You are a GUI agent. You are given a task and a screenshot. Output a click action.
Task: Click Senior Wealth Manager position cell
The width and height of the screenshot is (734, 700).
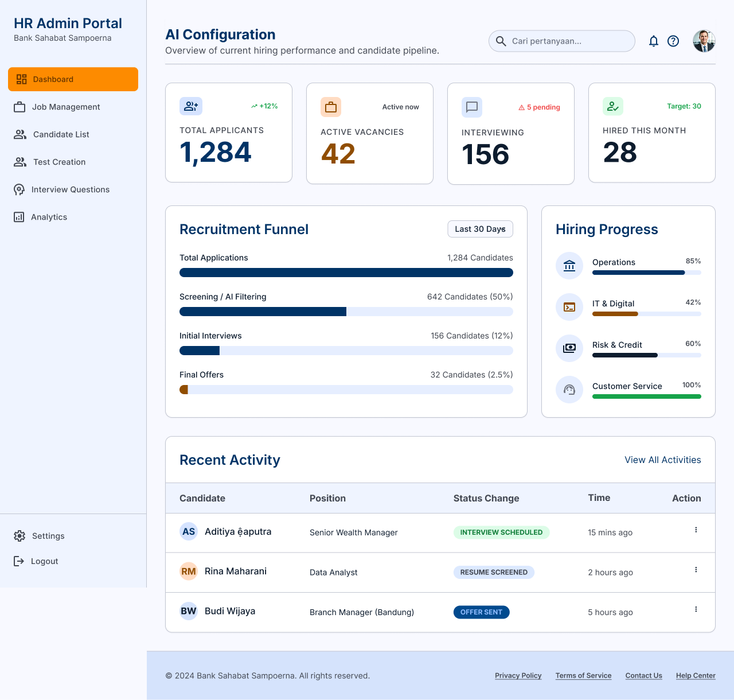(354, 532)
